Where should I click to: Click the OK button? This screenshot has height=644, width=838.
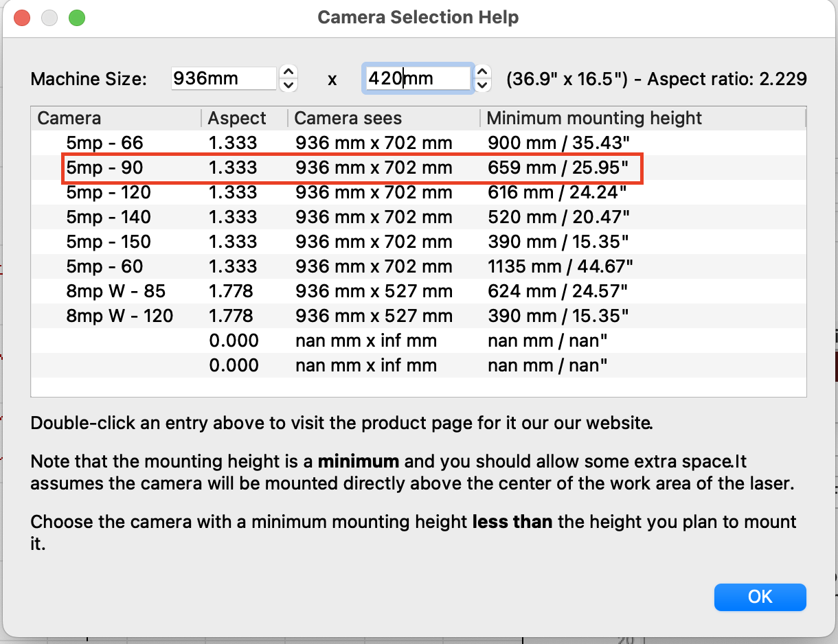pyautogui.click(x=760, y=597)
